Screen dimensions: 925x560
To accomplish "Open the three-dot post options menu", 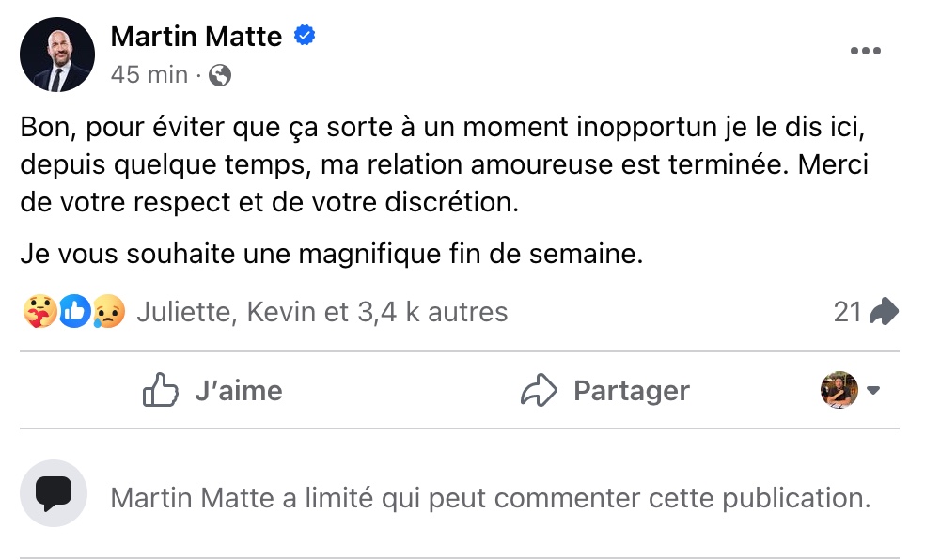I will [865, 52].
